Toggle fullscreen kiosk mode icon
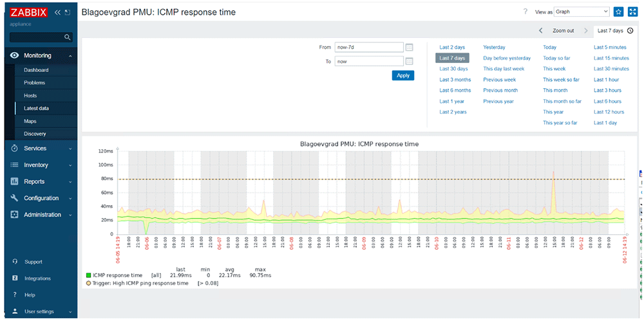This screenshot has height=321, width=644. coord(632,12)
